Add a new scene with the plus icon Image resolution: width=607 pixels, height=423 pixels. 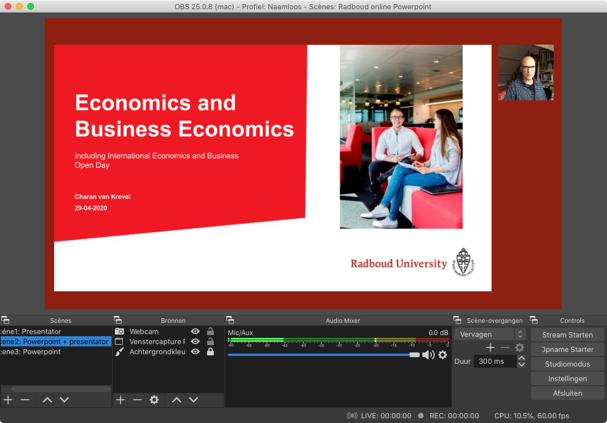coord(8,400)
